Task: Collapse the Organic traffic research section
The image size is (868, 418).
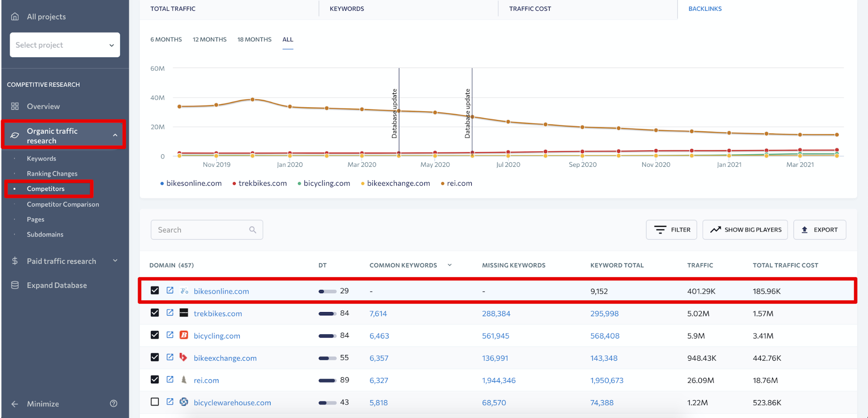Action: point(115,136)
